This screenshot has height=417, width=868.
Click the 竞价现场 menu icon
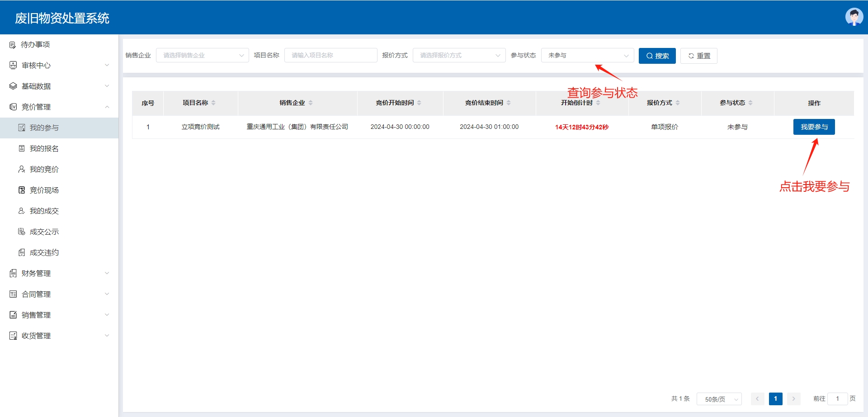tap(21, 190)
